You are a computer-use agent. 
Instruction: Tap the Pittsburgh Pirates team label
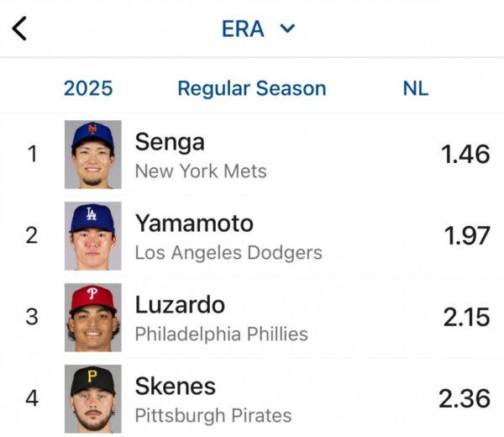213,415
